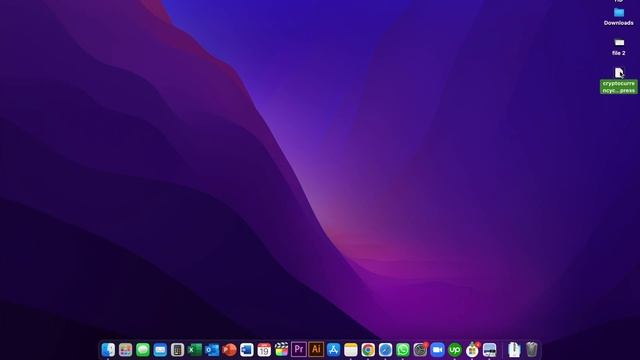Screen dimensions: 640x360
Task: Open the Trash
Action: tap(531, 350)
